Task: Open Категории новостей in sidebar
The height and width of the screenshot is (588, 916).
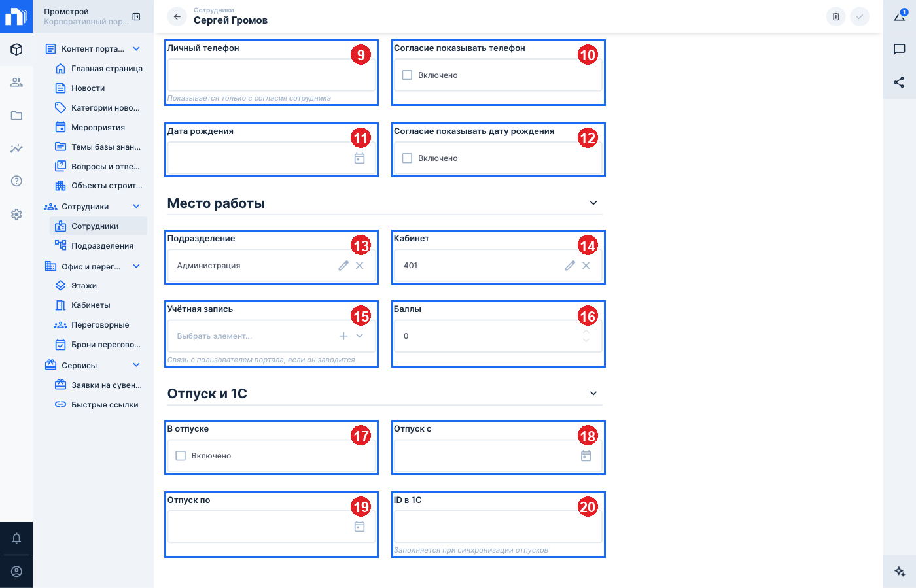Action: pyautogui.click(x=99, y=108)
